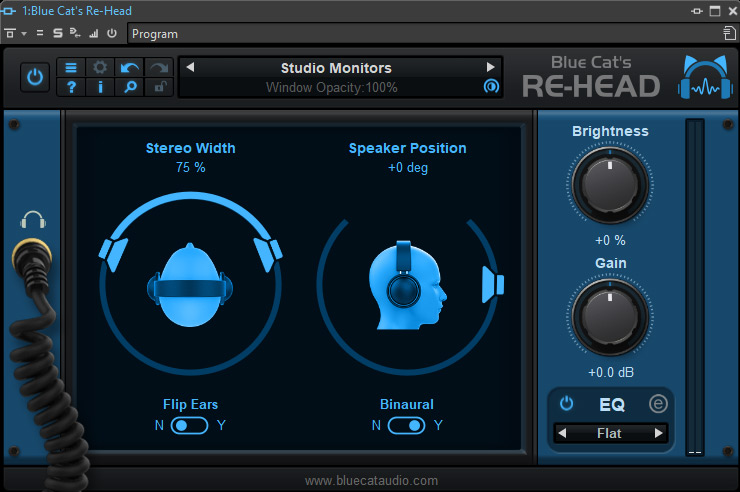
Task: Select previous preset before Studio Monitors
Action: [191, 68]
